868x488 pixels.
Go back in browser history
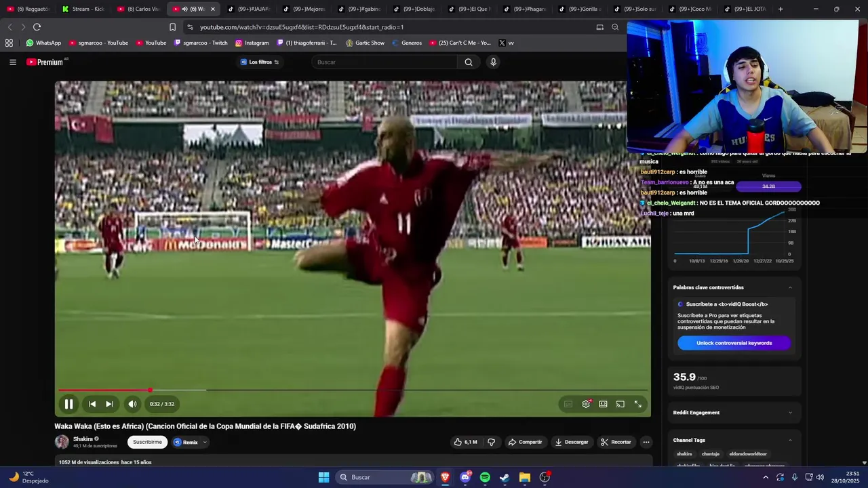pyautogui.click(x=9, y=27)
